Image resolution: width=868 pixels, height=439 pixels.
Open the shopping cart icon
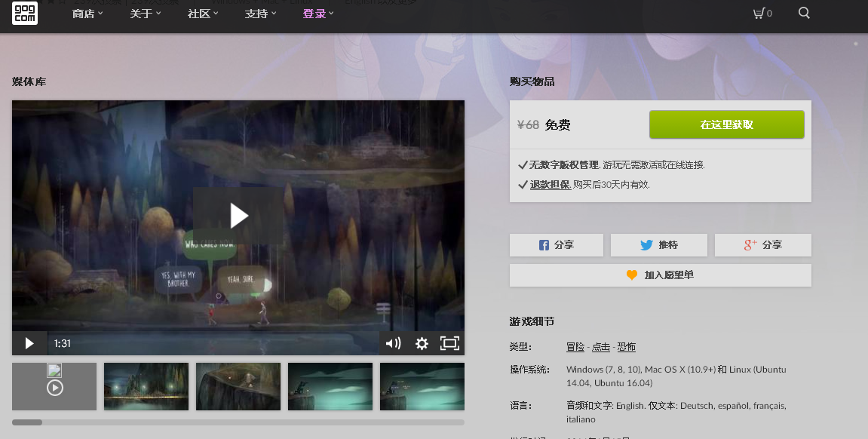point(762,14)
